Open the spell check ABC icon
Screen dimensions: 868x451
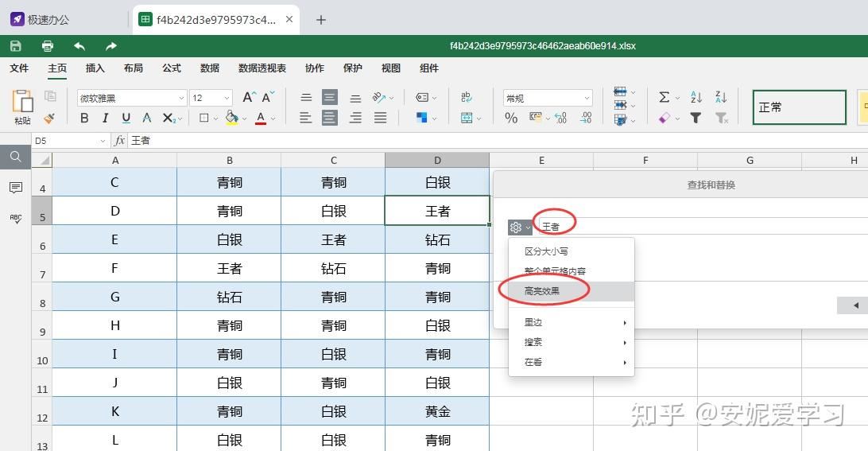click(16, 218)
